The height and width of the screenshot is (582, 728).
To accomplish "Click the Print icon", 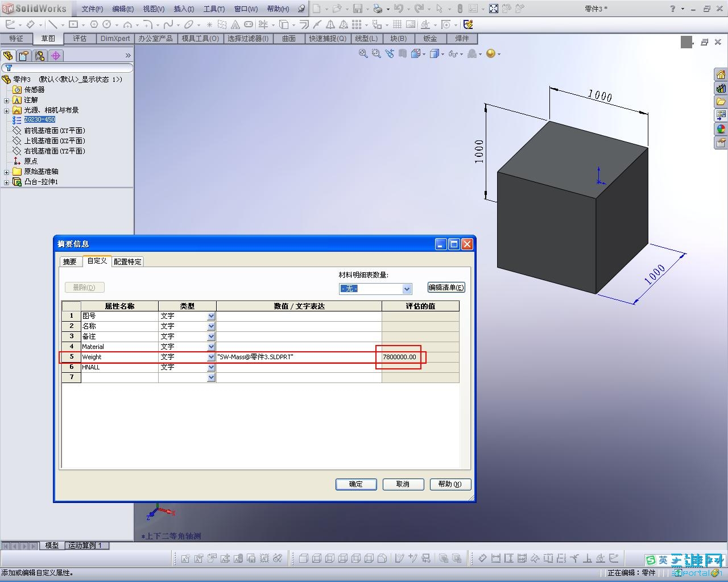I will [x=378, y=9].
